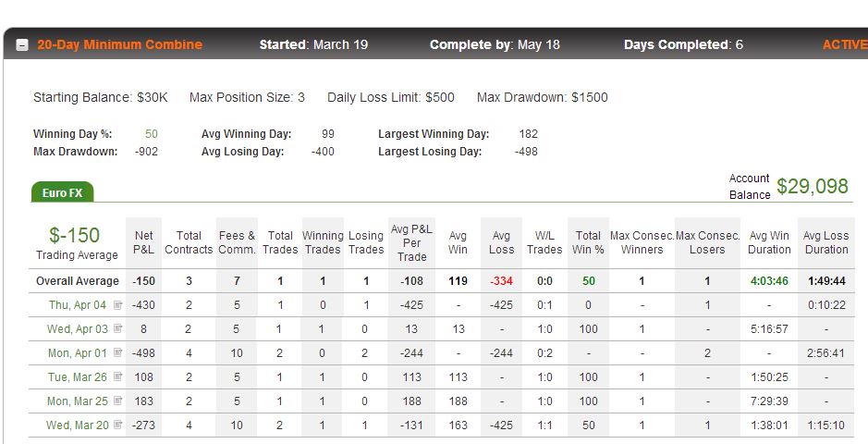868x444 pixels.
Task: Open the Wed, Apr 03 trading day
Action: (78, 329)
